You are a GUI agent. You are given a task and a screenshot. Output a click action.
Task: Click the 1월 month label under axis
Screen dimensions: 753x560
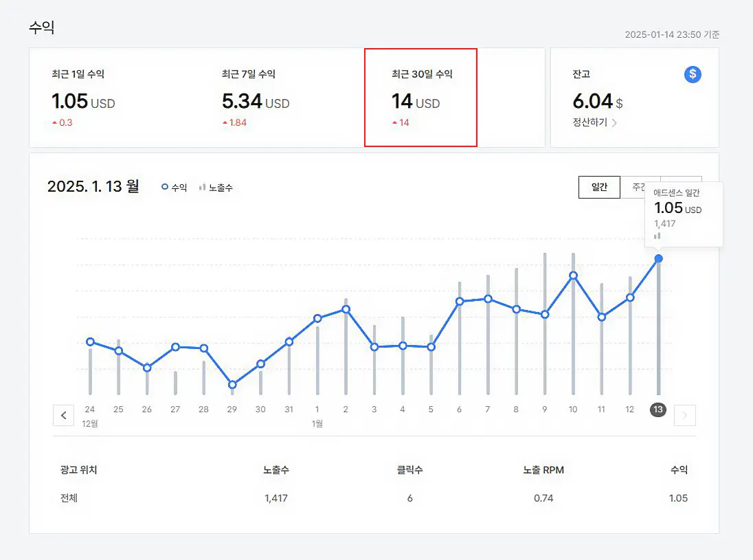click(x=317, y=423)
